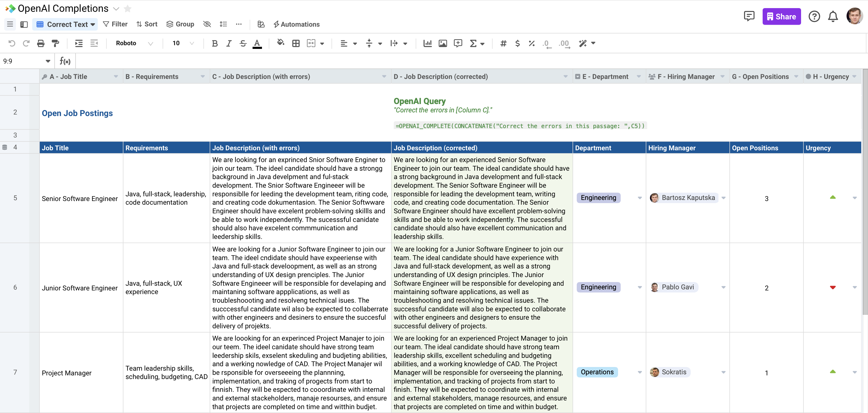Click the notifications bell

[x=833, y=16]
